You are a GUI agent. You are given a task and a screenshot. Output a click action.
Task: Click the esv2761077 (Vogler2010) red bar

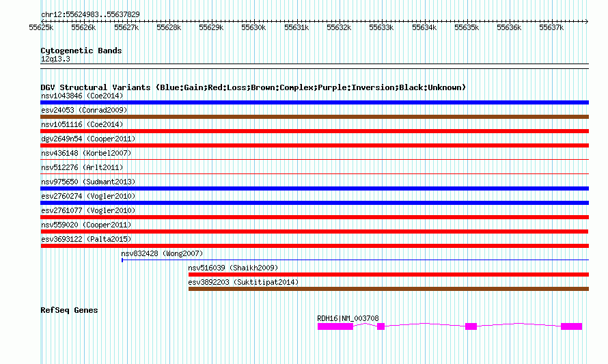click(x=314, y=217)
